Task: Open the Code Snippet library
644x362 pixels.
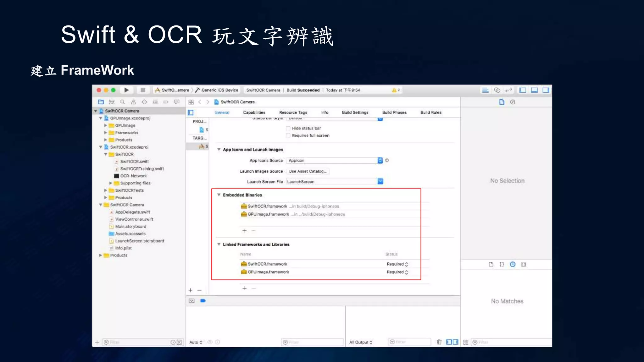Action: coord(502,264)
